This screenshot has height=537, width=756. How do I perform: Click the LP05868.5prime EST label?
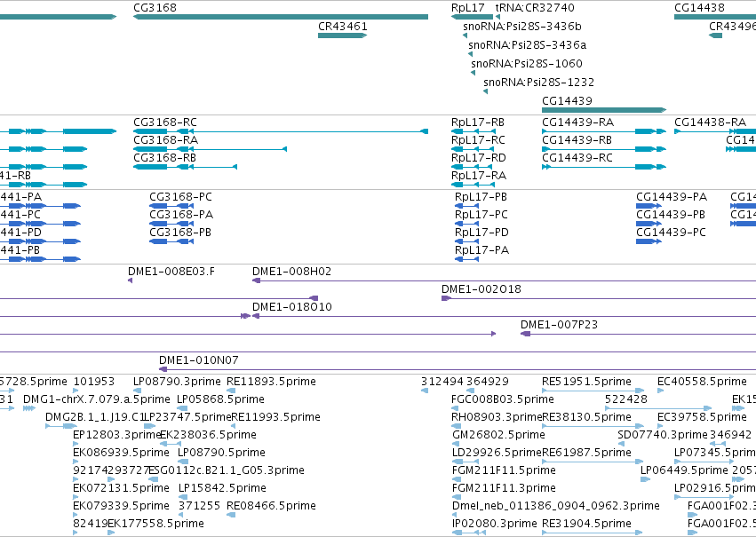tap(221, 399)
